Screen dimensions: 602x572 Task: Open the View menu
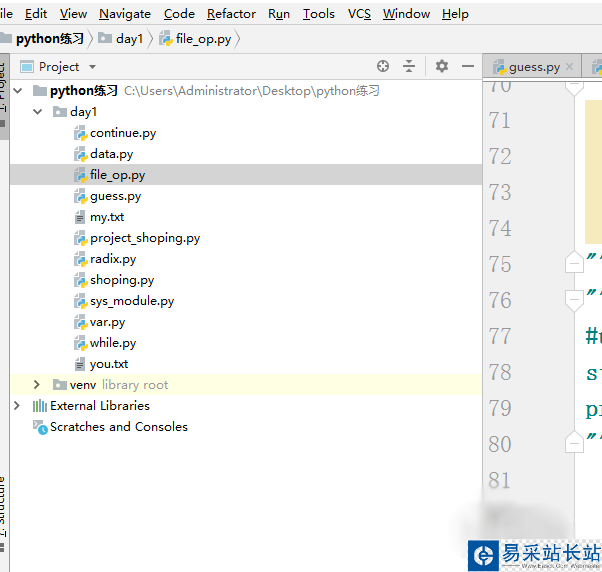click(73, 14)
